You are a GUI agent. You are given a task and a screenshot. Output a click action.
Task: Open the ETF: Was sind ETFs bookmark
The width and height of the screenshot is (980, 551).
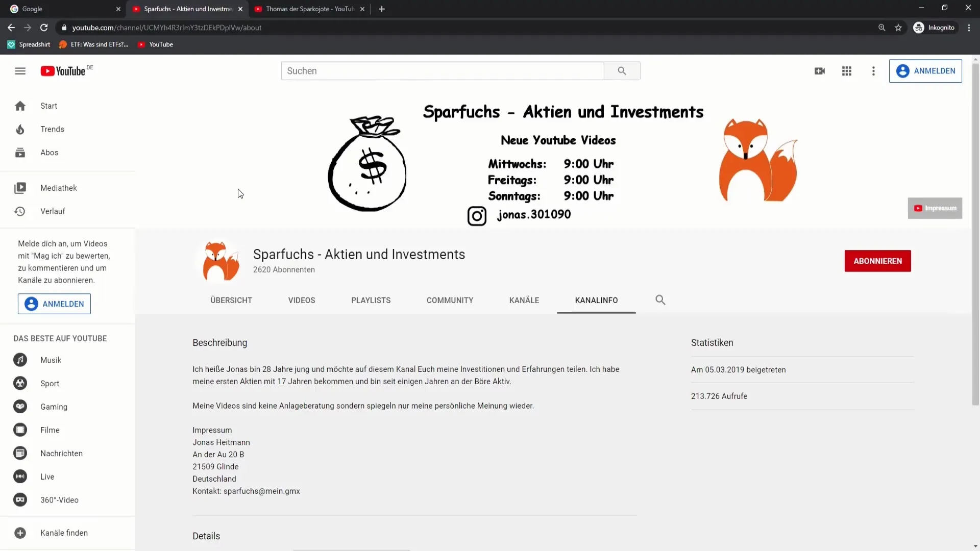[94, 44]
